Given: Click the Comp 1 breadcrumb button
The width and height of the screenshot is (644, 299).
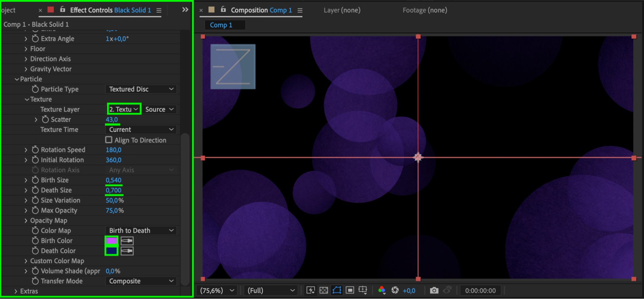Looking at the screenshot, I should coord(221,25).
